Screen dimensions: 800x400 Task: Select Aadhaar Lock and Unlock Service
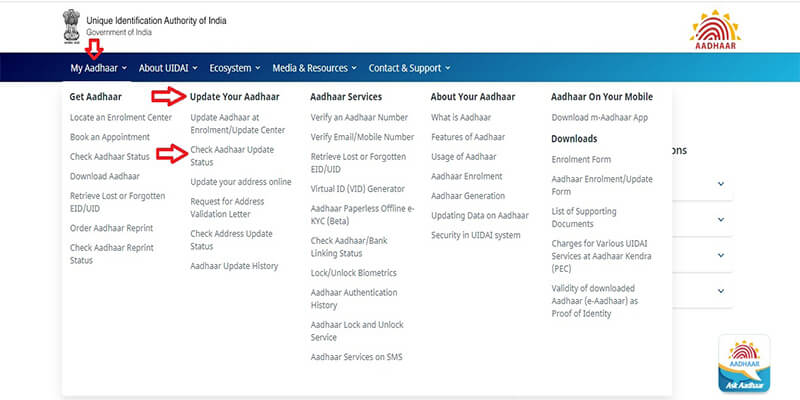click(x=357, y=331)
